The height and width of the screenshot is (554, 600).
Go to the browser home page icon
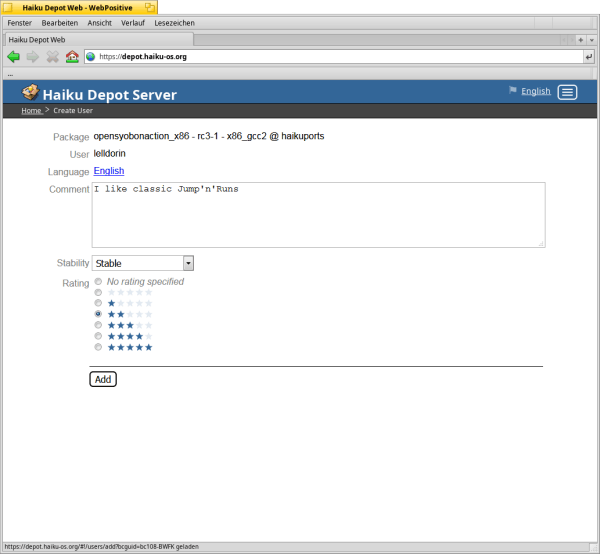tap(72, 57)
